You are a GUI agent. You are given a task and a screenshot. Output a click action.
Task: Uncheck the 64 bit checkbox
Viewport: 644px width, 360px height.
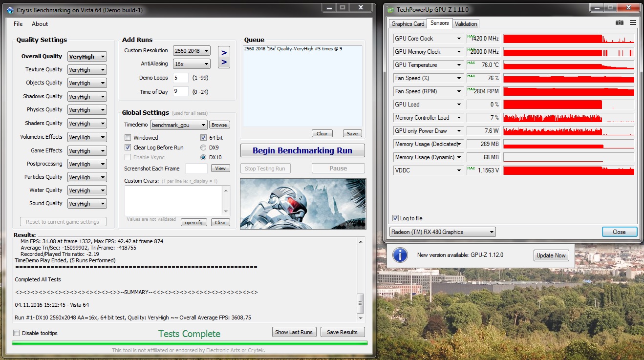203,138
